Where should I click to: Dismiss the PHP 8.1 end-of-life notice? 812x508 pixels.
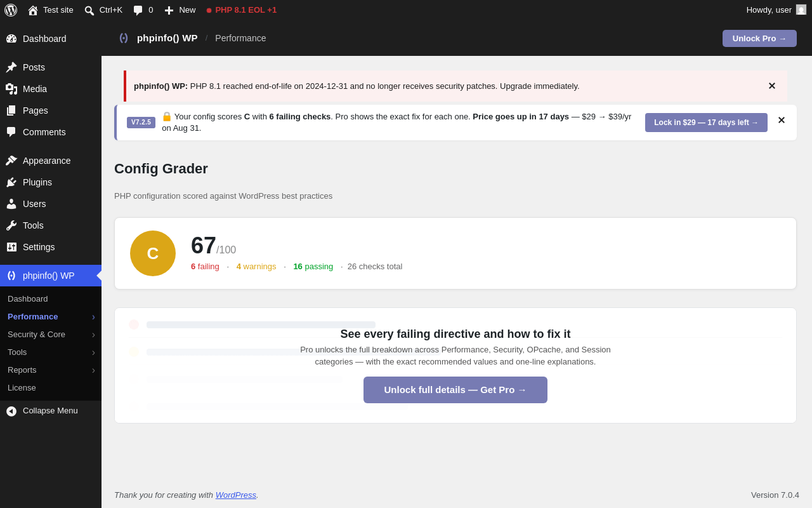772,86
